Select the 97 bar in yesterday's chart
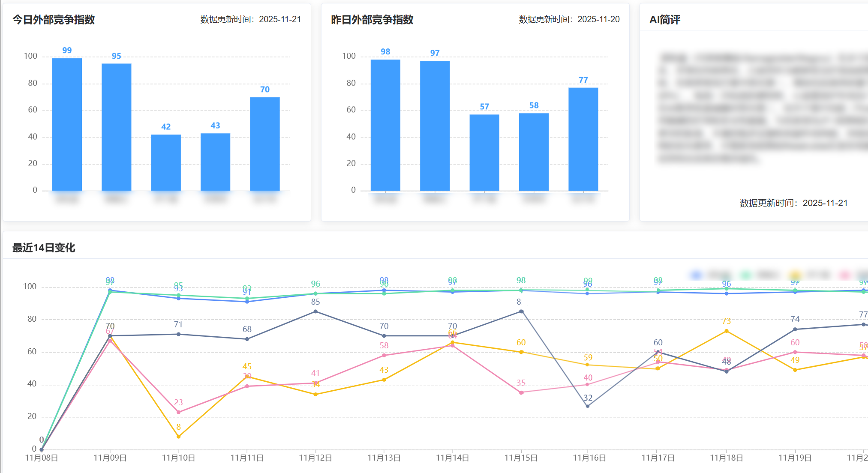868x473 pixels. pos(435,126)
